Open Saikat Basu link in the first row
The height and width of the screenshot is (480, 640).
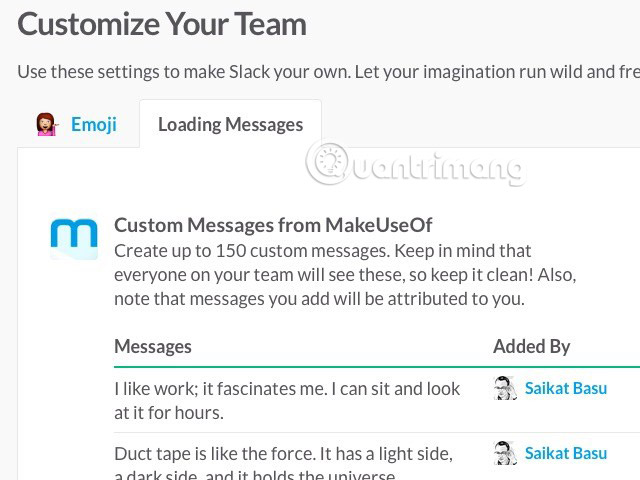(x=565, y=388)
